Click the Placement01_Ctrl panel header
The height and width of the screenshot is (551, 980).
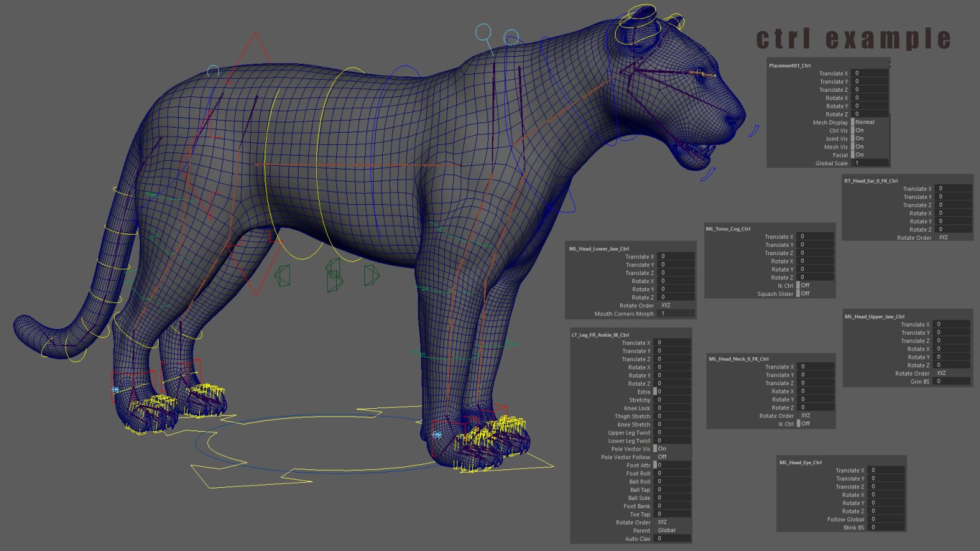point(790,65)
